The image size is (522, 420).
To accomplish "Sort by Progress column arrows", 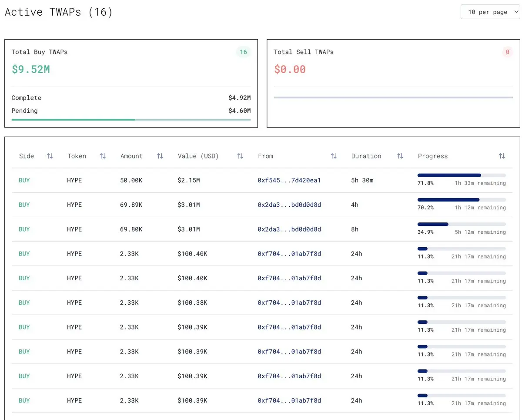I will click(502, 156).
